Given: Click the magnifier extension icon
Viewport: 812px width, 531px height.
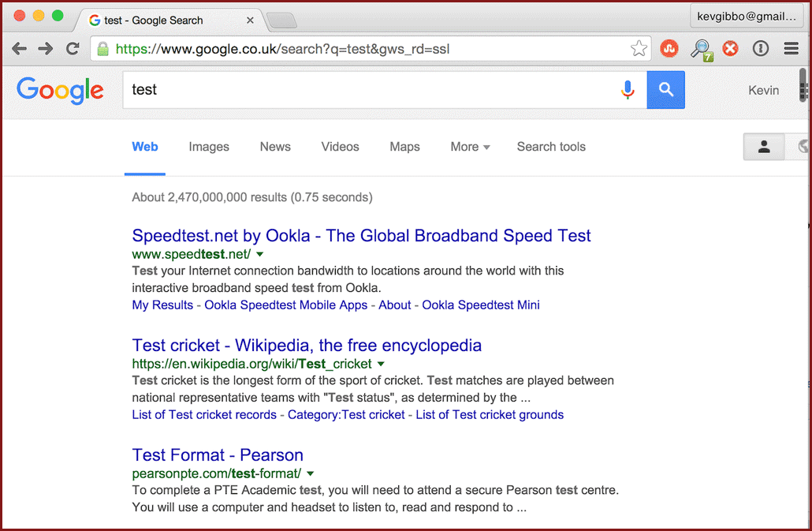Looking at the screenshot, I should pyautogui.click(x=700, y=50).
